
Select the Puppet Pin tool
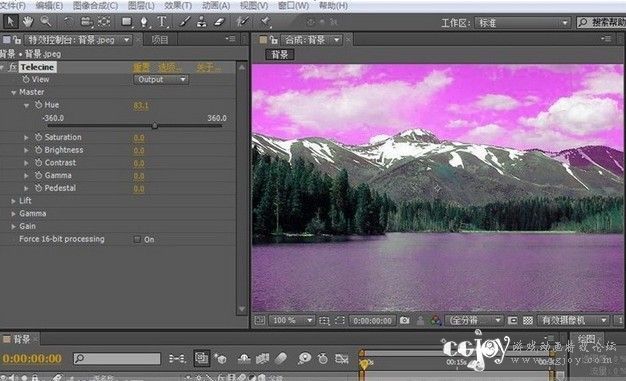tap(265, 22)
